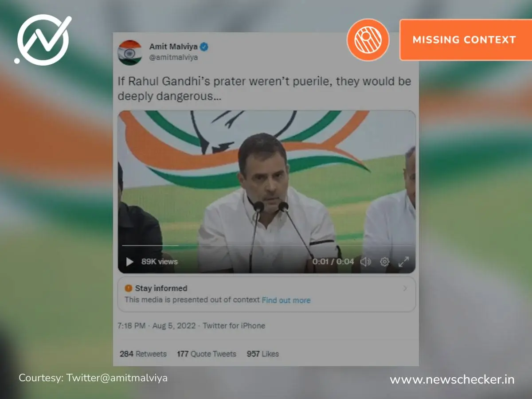Open video settings gear icon
Image resolution: width=532 pixels, height=399 pixels.
click(x=385, y=262)
